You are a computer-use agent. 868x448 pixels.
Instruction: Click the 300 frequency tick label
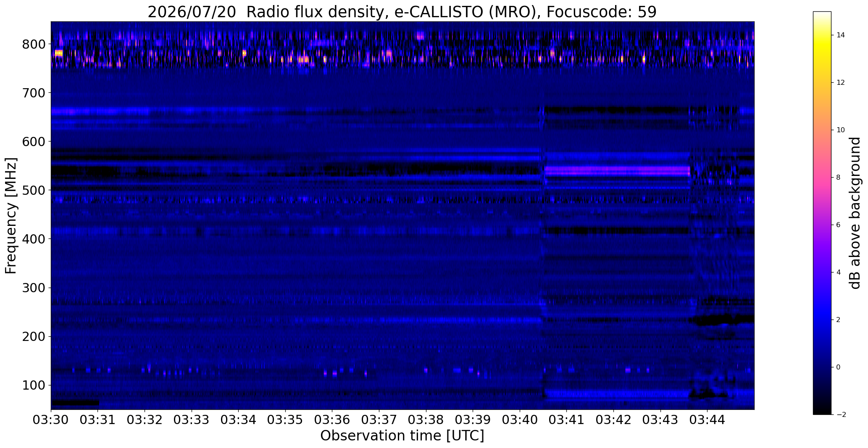pyautogui.click(x=34, y=288)
